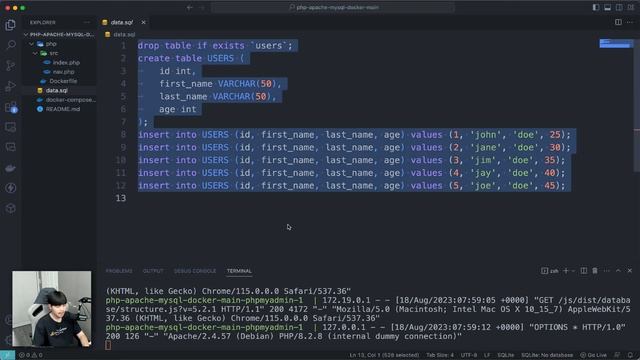The image size is (640, 360).
Task: Click the zsh terminal profile label
Action: point(550,271)
